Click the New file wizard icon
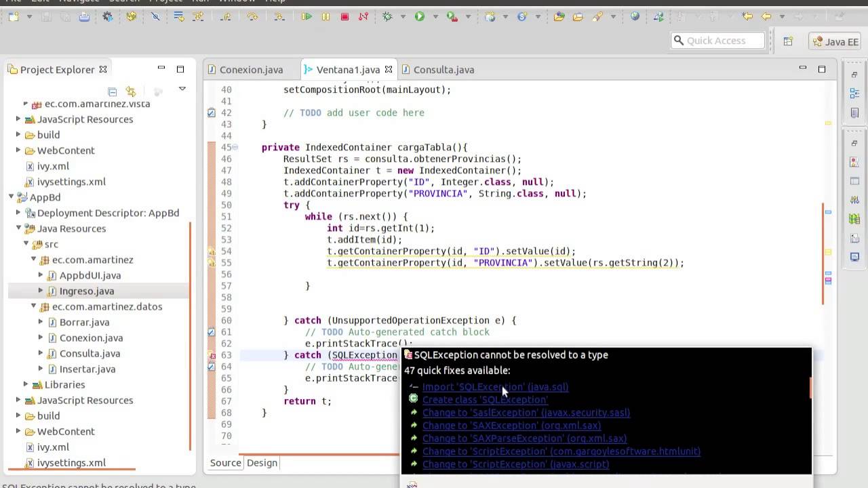868x488 pixels. pyautogui.click(x=14, y=17)
